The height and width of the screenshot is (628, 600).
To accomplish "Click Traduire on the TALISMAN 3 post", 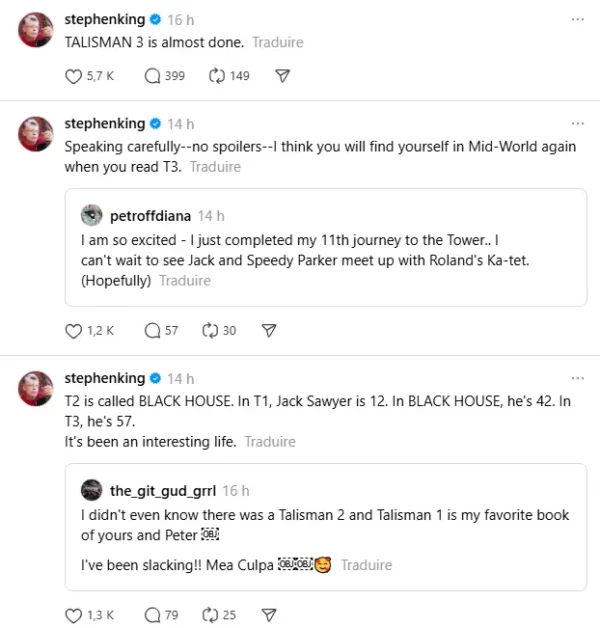I will [x=277, y=43].
